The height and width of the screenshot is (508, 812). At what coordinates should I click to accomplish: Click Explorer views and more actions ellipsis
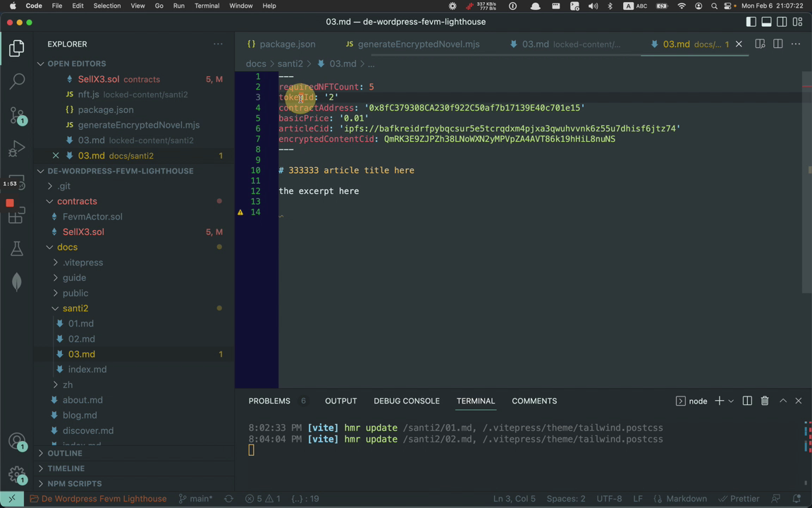coord(218,44)
